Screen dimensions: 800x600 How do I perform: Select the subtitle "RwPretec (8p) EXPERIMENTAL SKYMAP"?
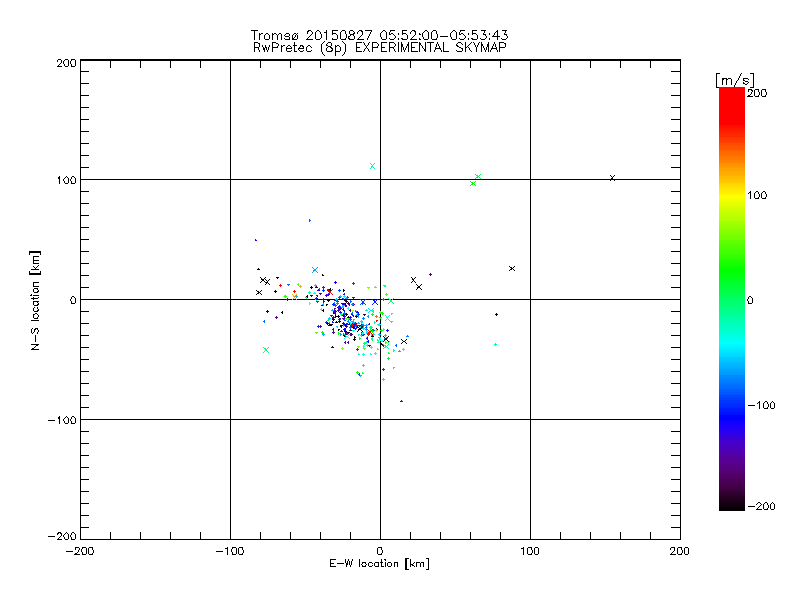pos(380,48)
